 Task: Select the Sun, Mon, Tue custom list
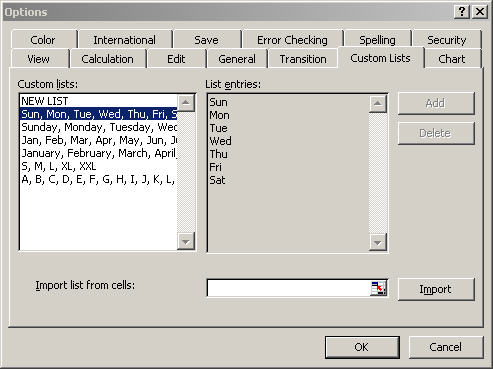point(98,114)
